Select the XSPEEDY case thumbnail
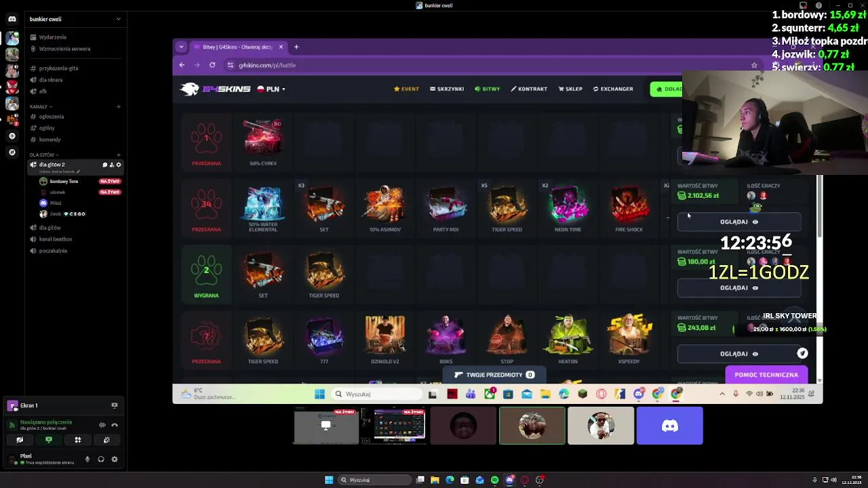This screenshot has height=488, width=868. [x=629, y=340]
